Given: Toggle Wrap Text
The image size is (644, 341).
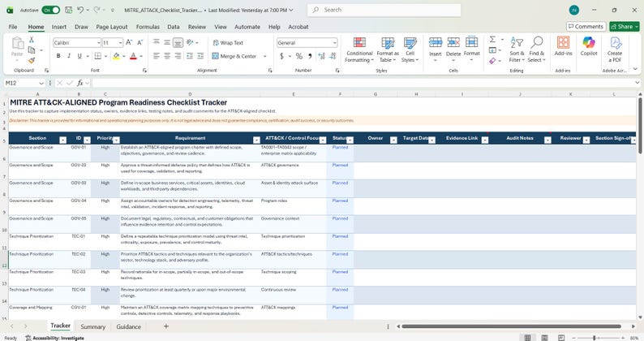Looking at the screenshot, I should tap(228, 43).
